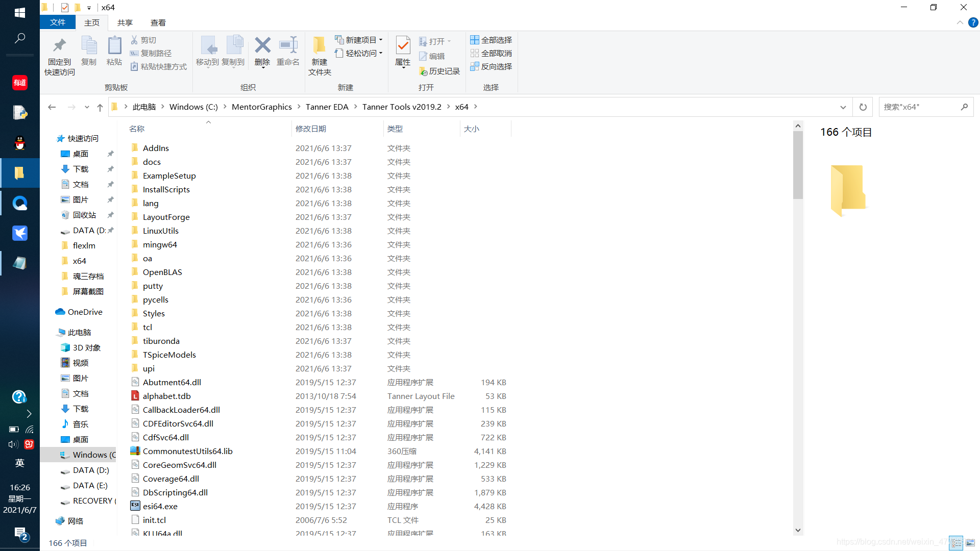
Task: Click the Refresh icon beside the address bar
Action: point(863,107)
